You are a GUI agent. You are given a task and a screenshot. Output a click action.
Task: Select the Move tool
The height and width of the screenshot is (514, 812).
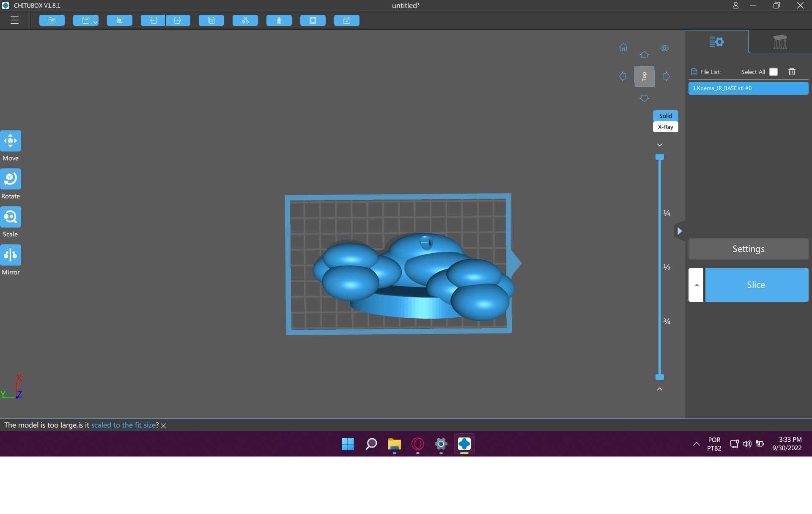11,141
